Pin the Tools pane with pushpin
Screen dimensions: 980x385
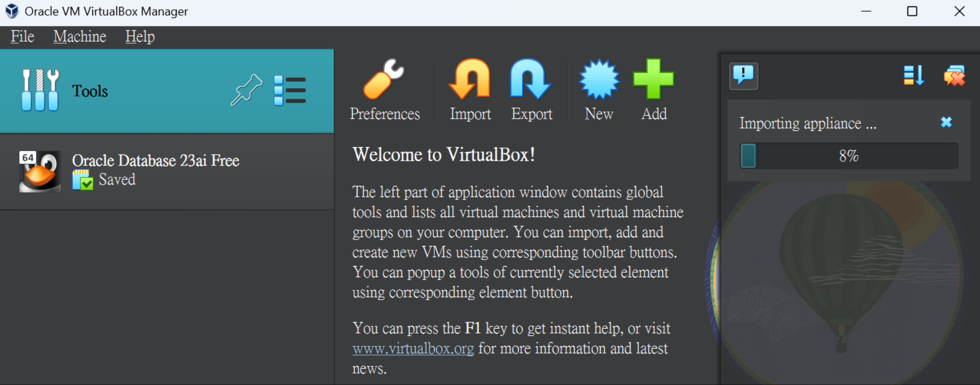(x=246, y=90)
